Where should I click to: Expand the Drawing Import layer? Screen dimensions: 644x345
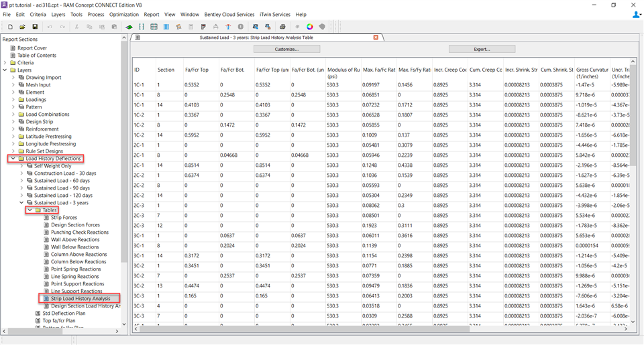pos(13,78)
